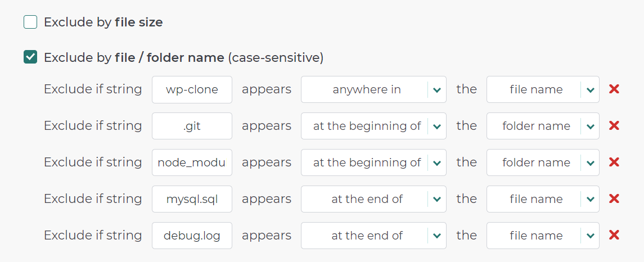Remove the node_modu exclusion rule
The image size is (644, 262).
(614, 162)
